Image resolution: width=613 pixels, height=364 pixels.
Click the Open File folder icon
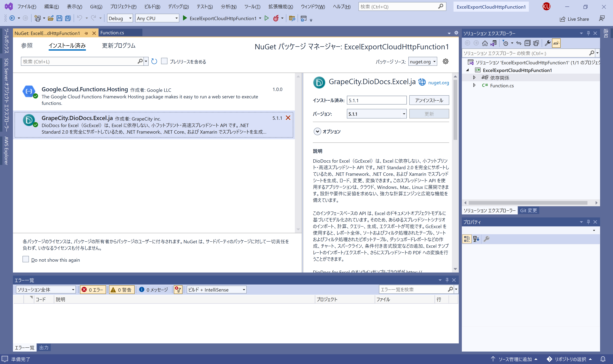(51, 18)
